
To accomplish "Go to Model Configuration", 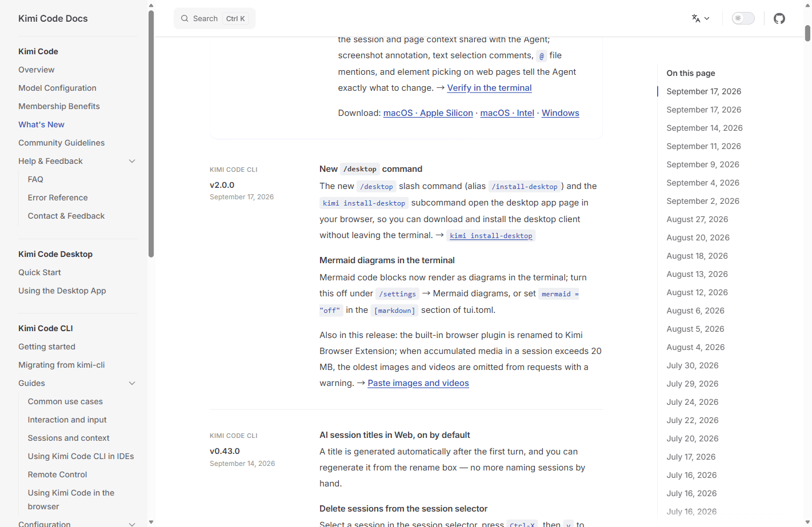I will (57, 88).
